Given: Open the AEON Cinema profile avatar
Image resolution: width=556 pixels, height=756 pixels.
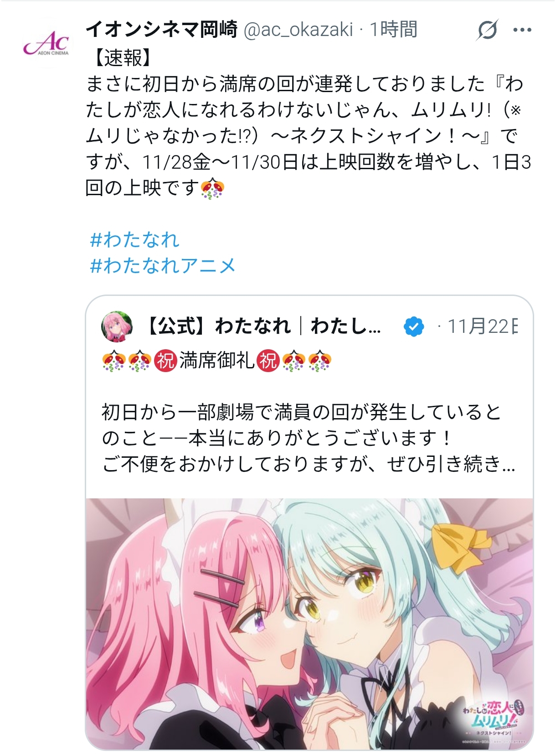Looking at the screenshot, I should [46, 43].
